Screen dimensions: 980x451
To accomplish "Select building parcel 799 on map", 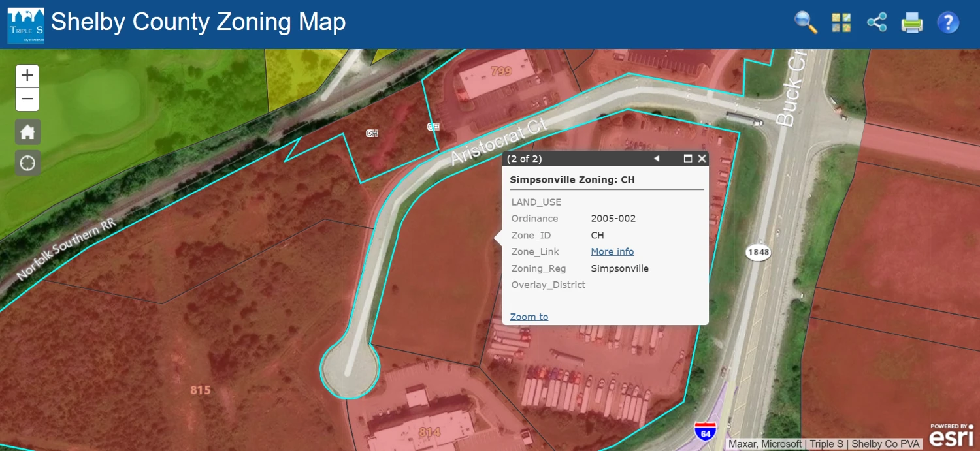I will click(x=500, y=71).
